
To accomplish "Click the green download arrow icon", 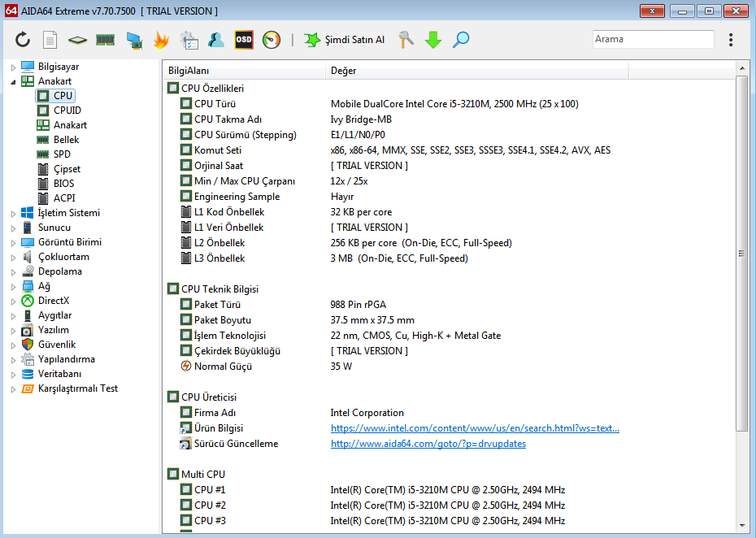I will [x=433, y=40].
